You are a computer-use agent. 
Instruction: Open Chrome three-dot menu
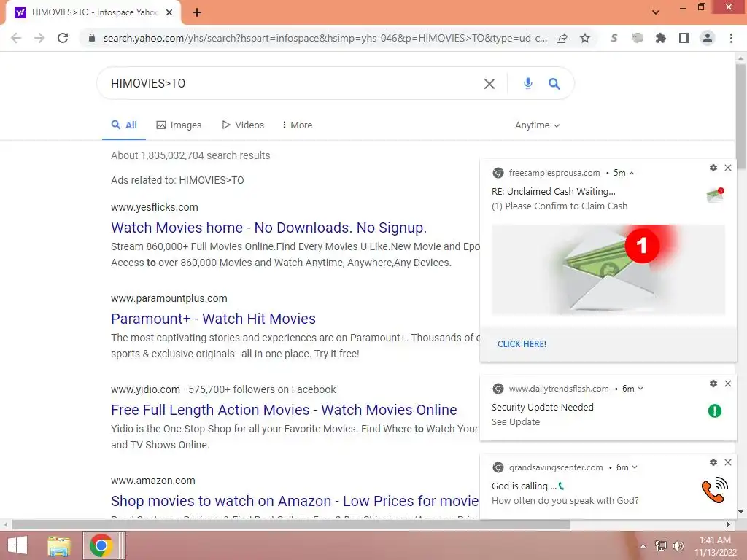[731, 38]
